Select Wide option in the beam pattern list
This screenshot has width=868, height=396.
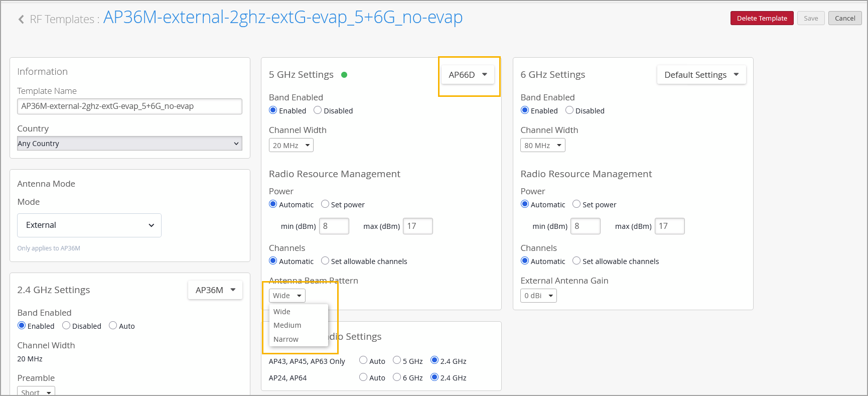(x=282, y=312)
